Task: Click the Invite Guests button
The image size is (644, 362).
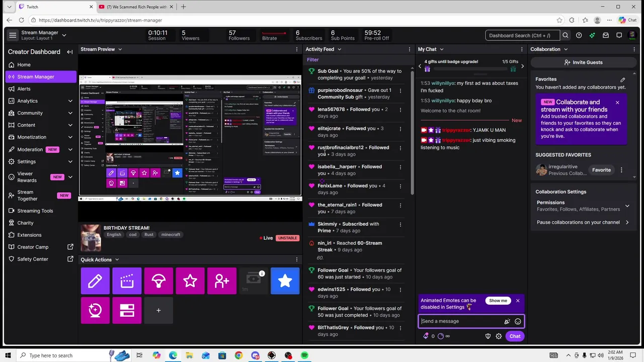Action: pos(583,62)
